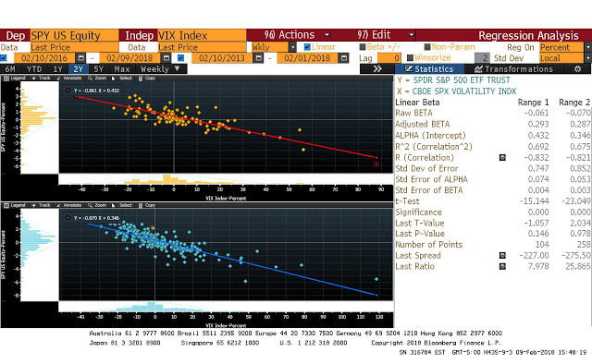Click the Indep Last Price data field

(x=202, y=47)
